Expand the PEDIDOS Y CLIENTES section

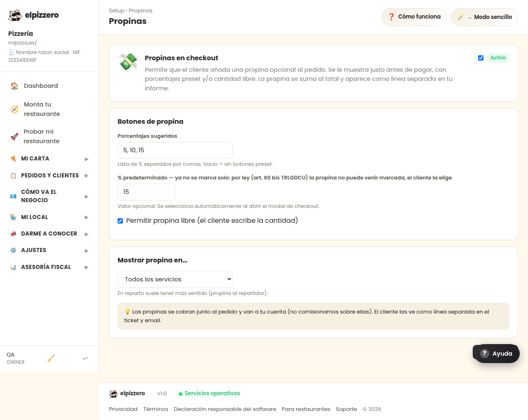click(x=49, y=176)
